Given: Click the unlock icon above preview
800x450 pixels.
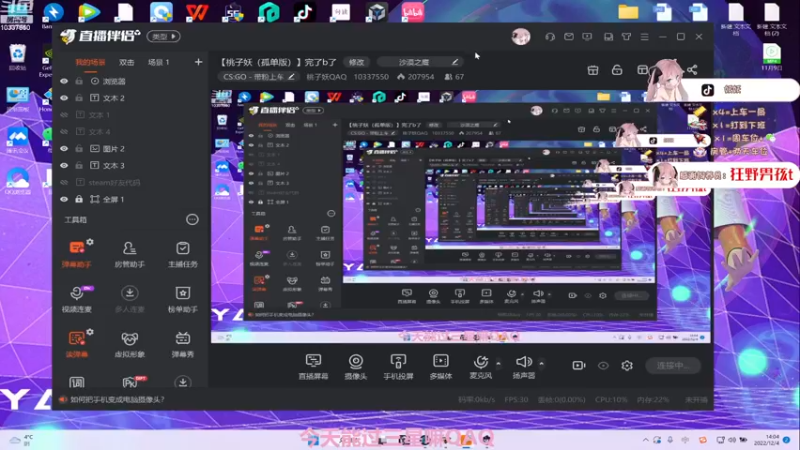Looking at the screenshot, I should click(617, 70).
